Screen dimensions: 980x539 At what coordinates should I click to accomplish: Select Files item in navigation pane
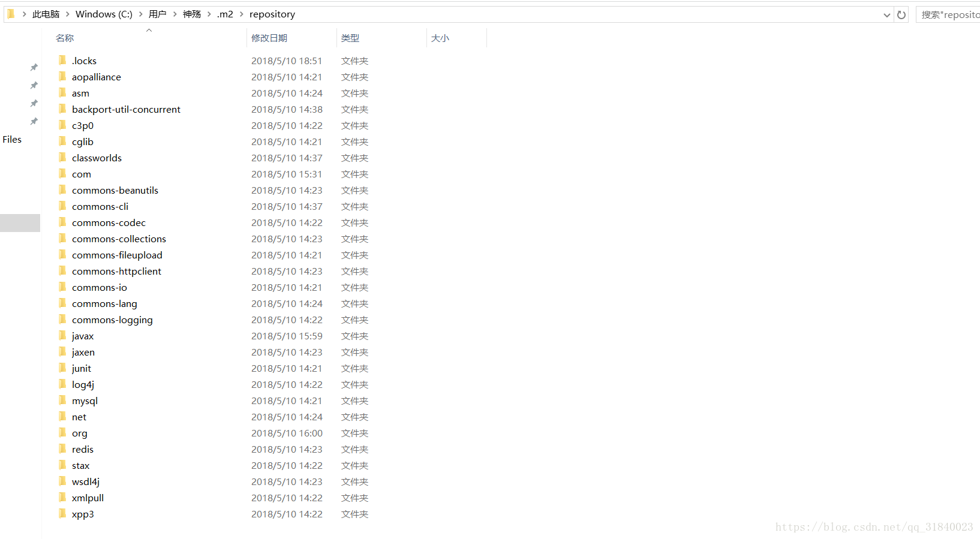coord(12,139)
